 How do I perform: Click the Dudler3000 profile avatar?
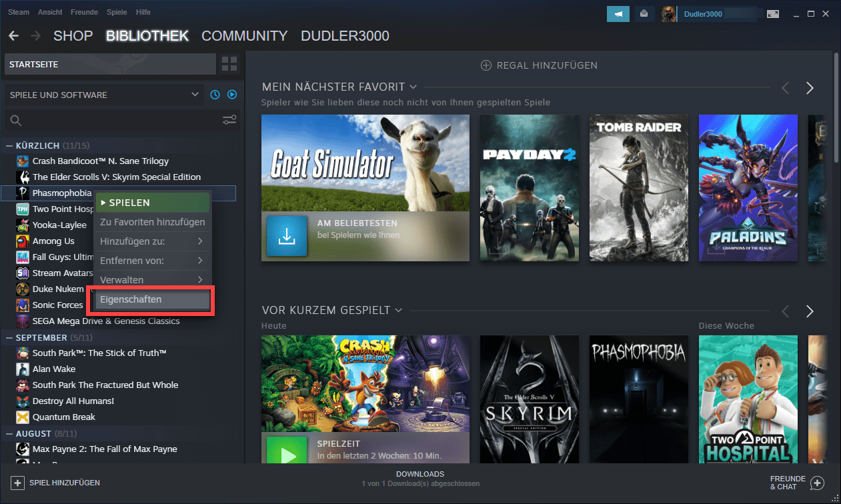(x=668, y=13)
